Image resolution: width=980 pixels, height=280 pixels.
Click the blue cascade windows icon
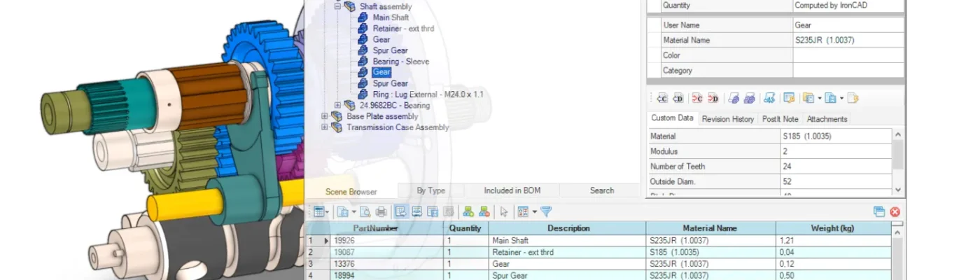pos(879,211)
